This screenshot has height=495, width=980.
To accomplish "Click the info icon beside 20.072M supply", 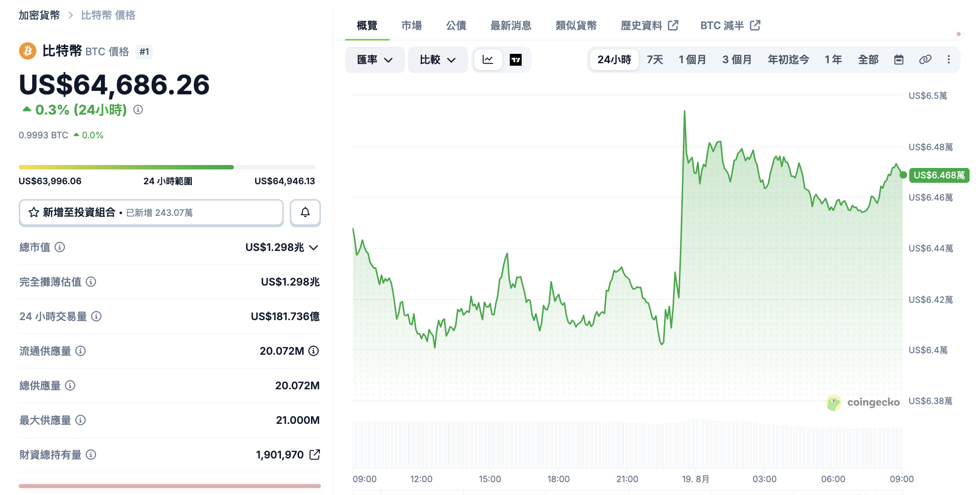I will tap(313, 351).
